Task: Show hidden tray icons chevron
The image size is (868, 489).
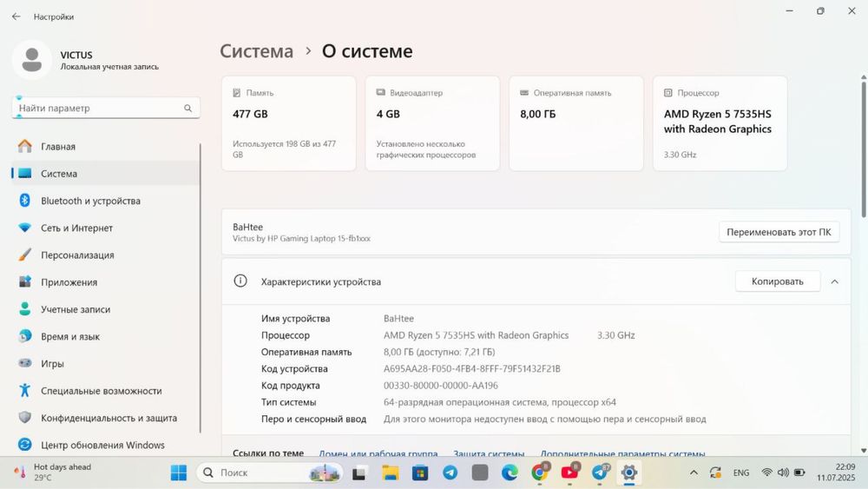Action: tap(693, 472)
